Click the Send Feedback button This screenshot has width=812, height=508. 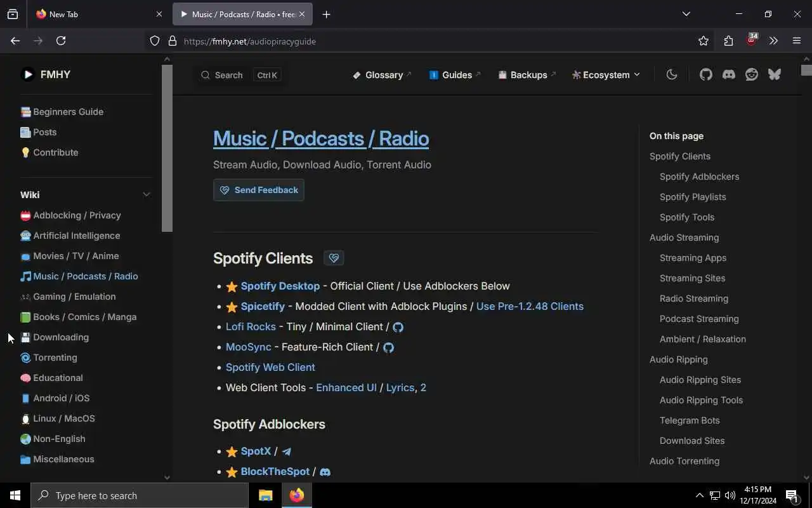tap(259, 190)
